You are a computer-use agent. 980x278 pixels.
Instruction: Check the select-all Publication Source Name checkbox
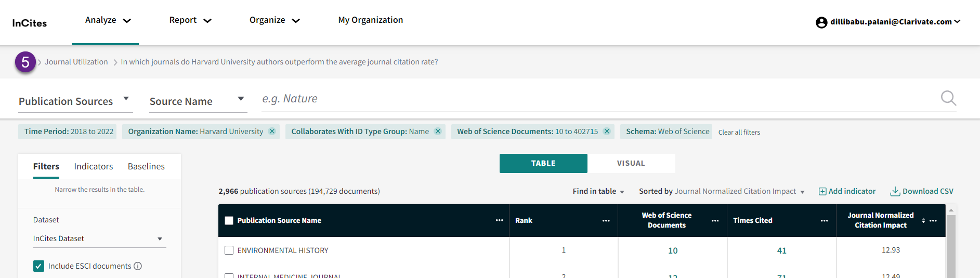point(229,220)
